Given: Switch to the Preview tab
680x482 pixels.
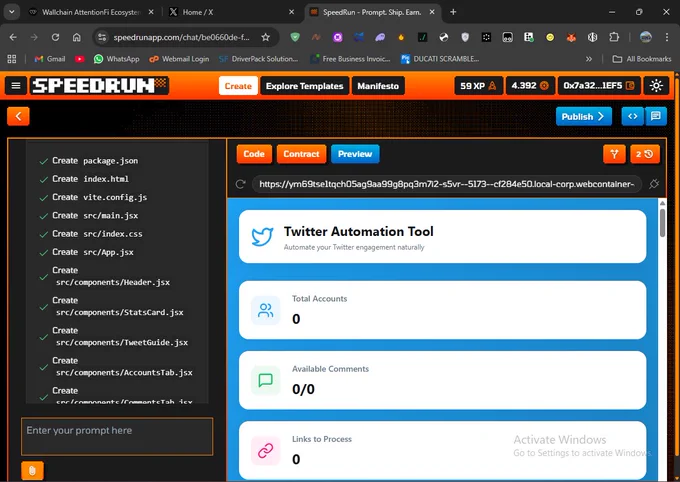Looking at the screenshot, I should [355, 154].
